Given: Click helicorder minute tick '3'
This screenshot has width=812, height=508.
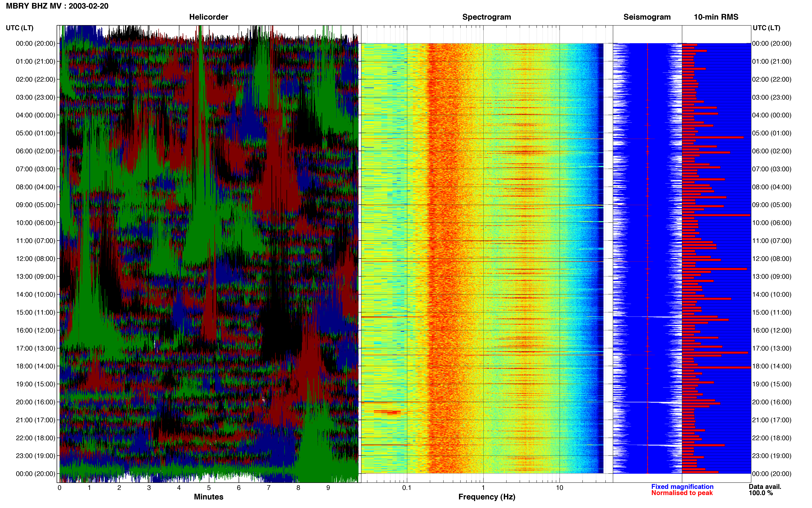Looking at the screenshot, I should pyautogui.click(x=149, y=488).
